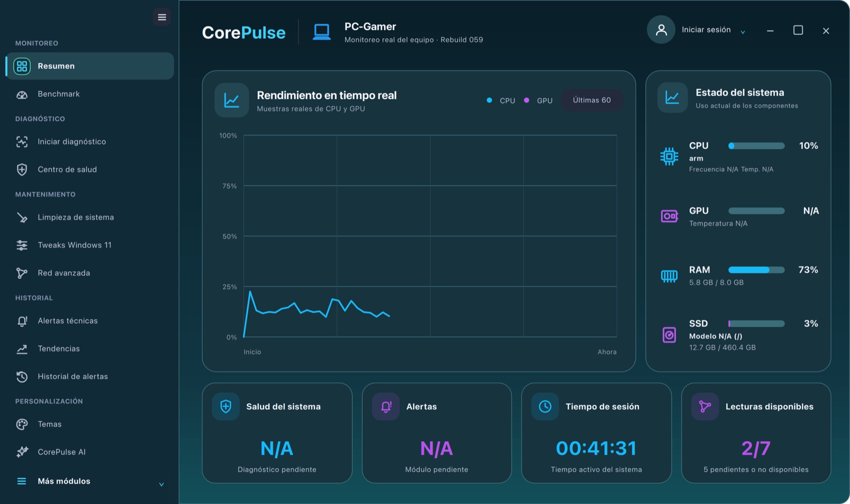Click the 5.8 GB / 8.0 GB value
This screenshot has width=850, height=504.
716,283
